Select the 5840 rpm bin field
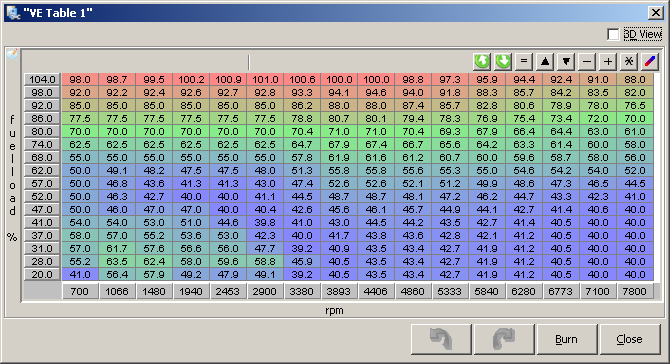 click(487, 291)
